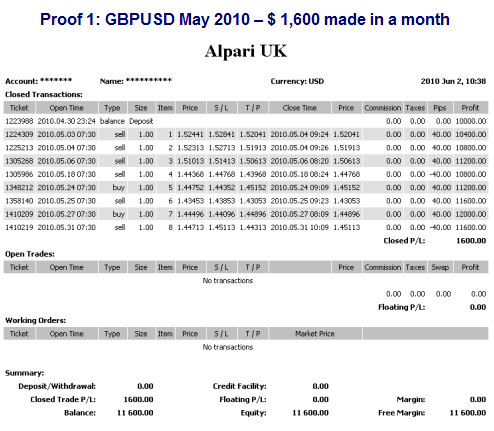Click open time '2010.05.03 07:30'
This screenshot has height=431, width=494.
click(67, 135)
